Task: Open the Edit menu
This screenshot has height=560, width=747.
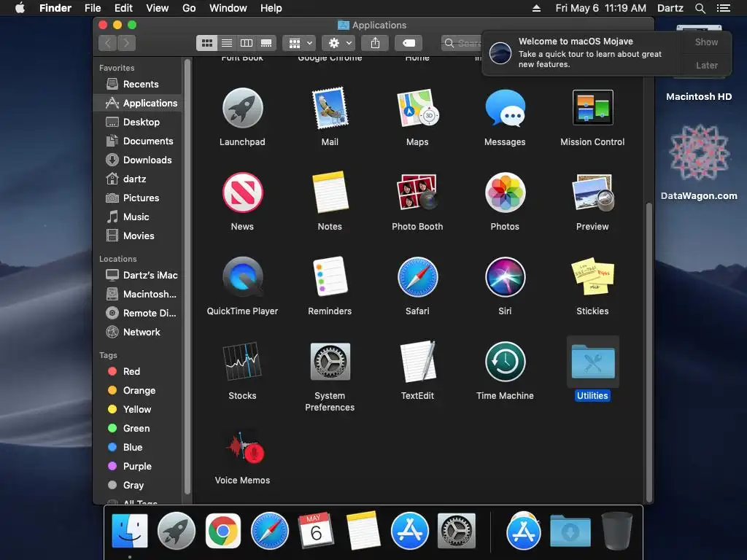Action: tap(123, 8)
